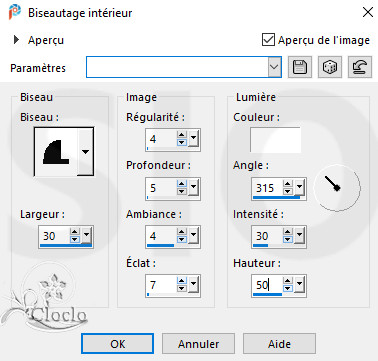
Task: Click the Intensité value field
Action: point(268,236)
